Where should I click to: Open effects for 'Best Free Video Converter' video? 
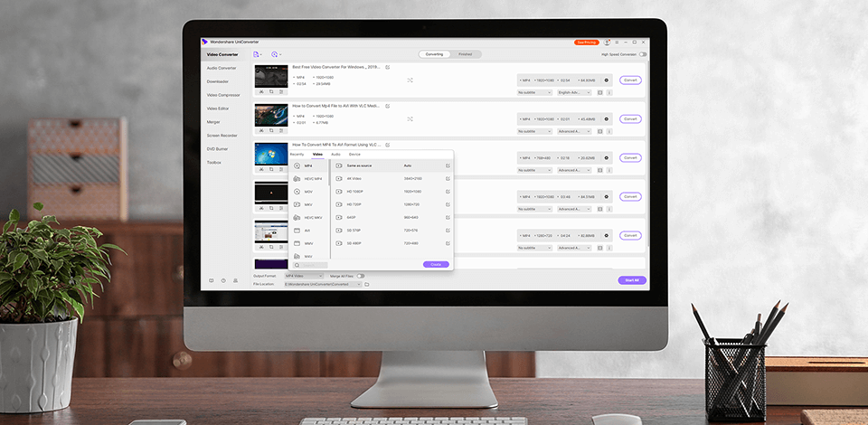tap(281, 92)
